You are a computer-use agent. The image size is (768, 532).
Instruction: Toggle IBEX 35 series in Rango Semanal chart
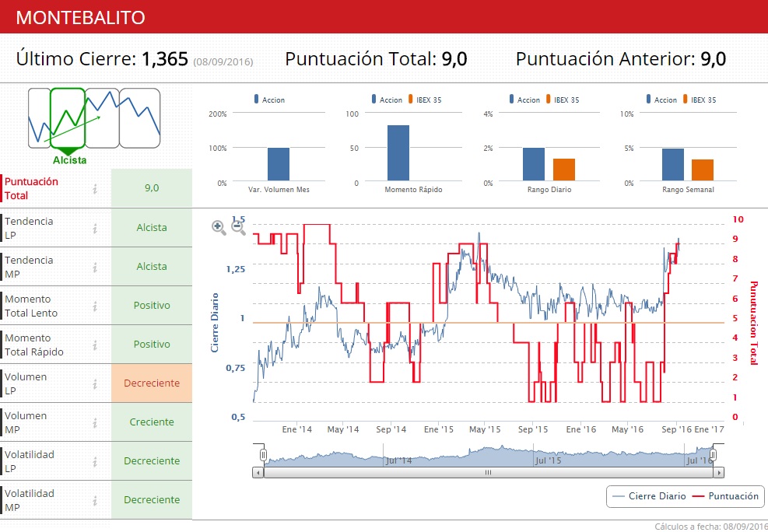700,100
